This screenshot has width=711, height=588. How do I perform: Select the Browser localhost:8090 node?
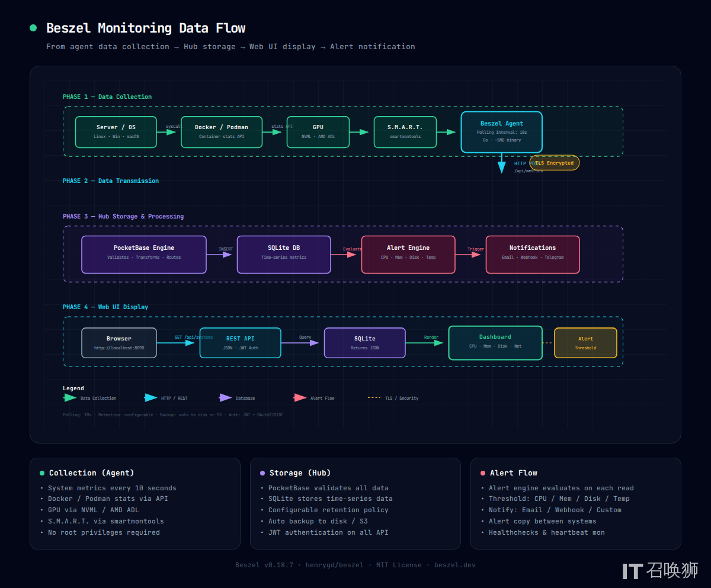[119, 343]
